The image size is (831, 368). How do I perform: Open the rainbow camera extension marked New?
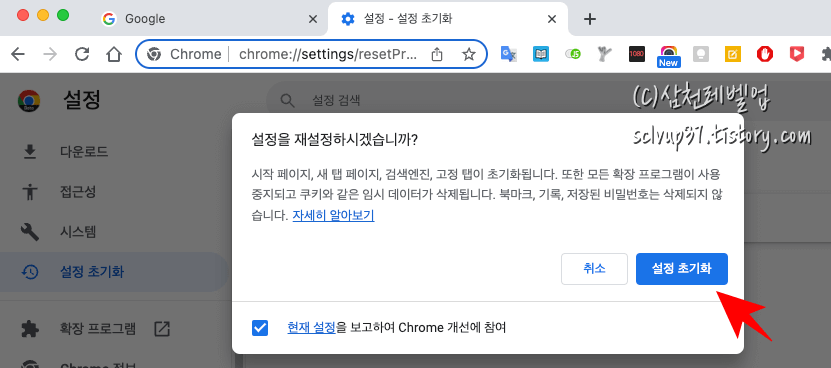(x=668, y=56)
